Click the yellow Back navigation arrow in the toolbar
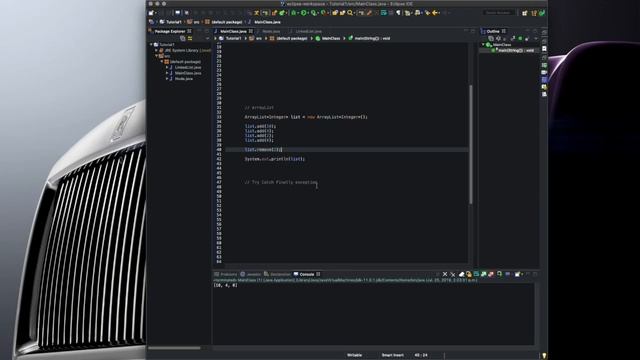640x360 pixels. click(435, 13)
